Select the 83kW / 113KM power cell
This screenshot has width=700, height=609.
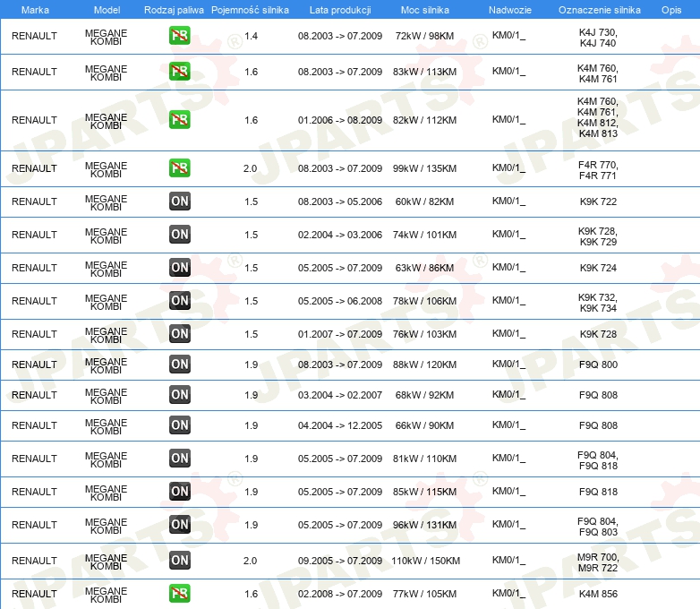(x=424, y=72)
